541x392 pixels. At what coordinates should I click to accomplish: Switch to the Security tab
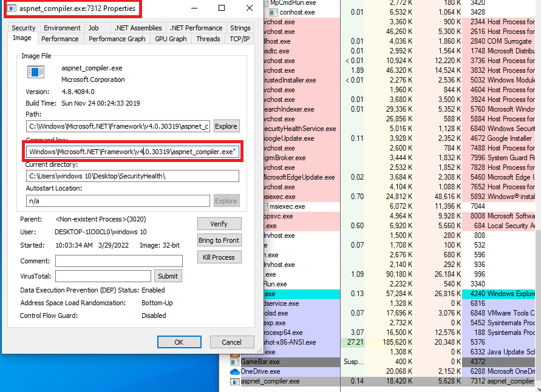click(x=24, y=28)
